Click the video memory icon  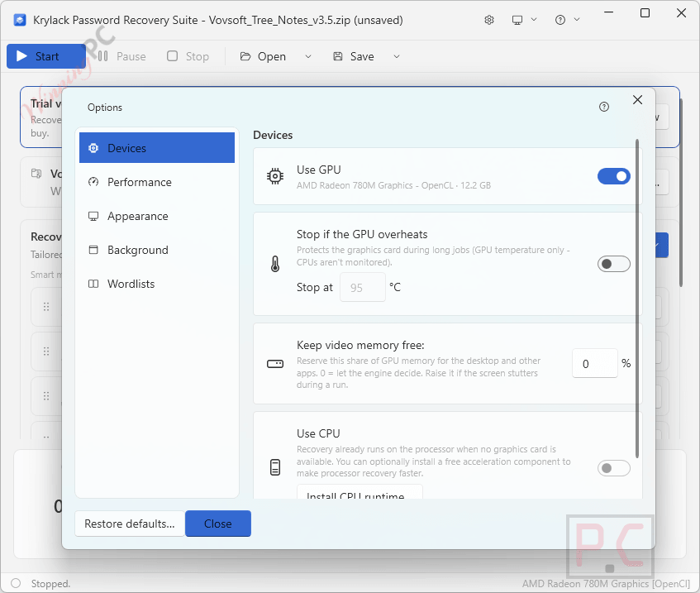coord(275,364)
